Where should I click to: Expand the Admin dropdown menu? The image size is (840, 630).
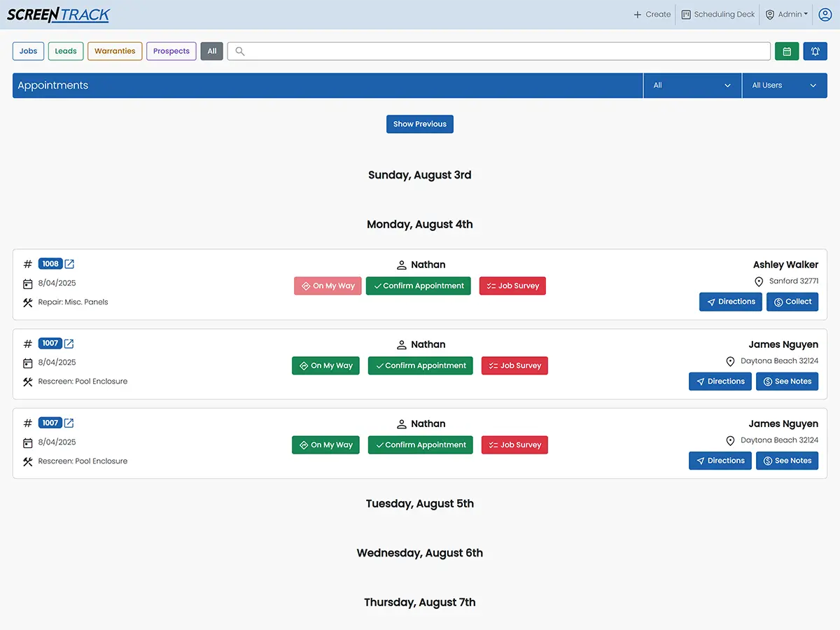787,14
